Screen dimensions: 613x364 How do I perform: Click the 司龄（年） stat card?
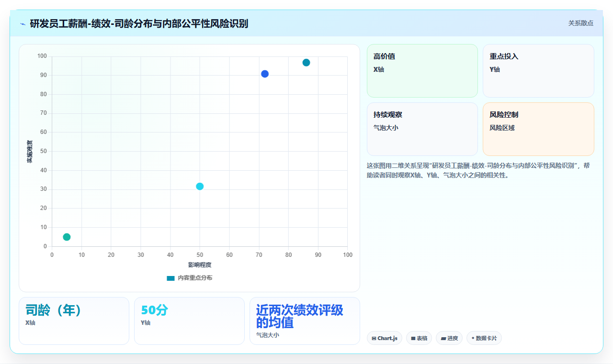click(x=74, y=321)
